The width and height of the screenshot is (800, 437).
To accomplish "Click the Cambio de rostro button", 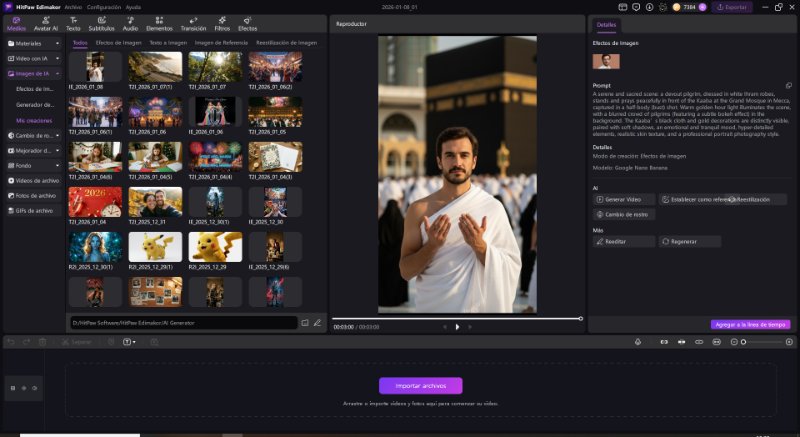I will (623, 215).
